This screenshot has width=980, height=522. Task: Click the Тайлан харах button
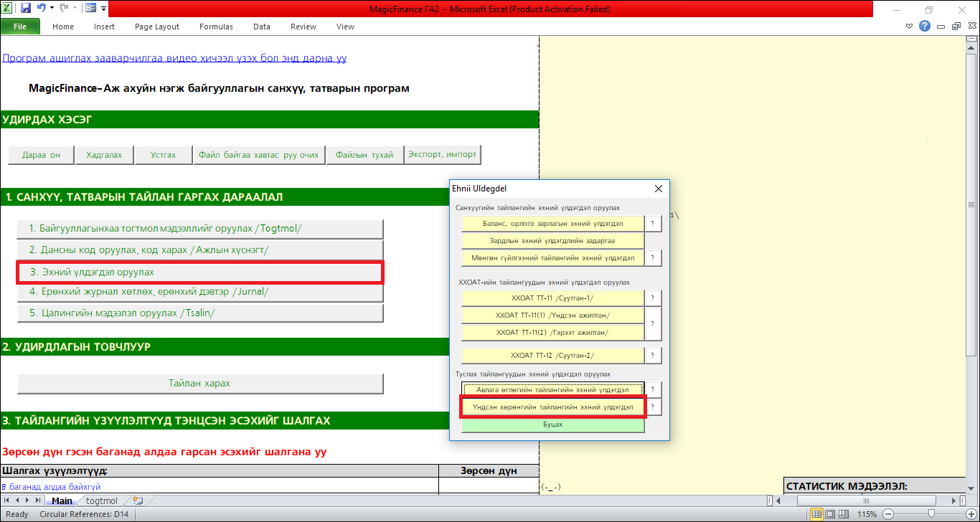199,384
